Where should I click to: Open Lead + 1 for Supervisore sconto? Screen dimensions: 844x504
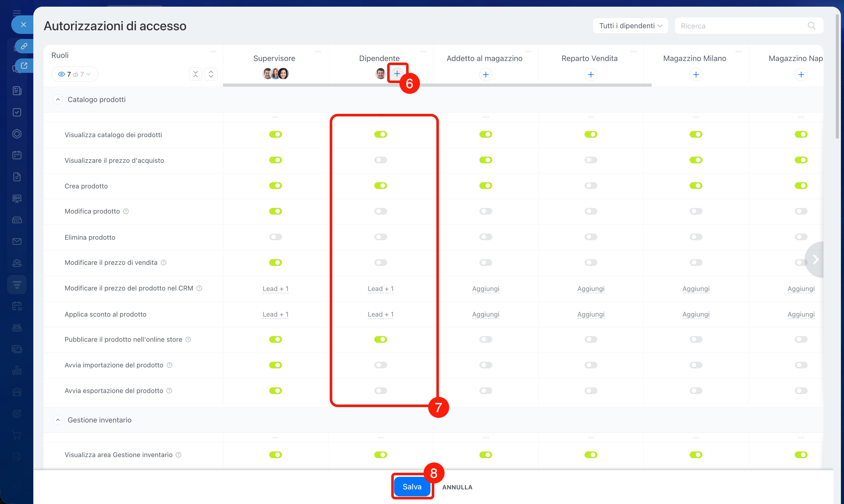pyautogui.click(x=275, y=315)
